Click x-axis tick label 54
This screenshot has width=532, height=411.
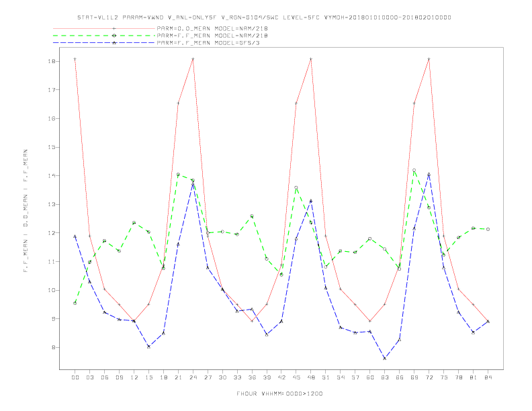(341, 377)
